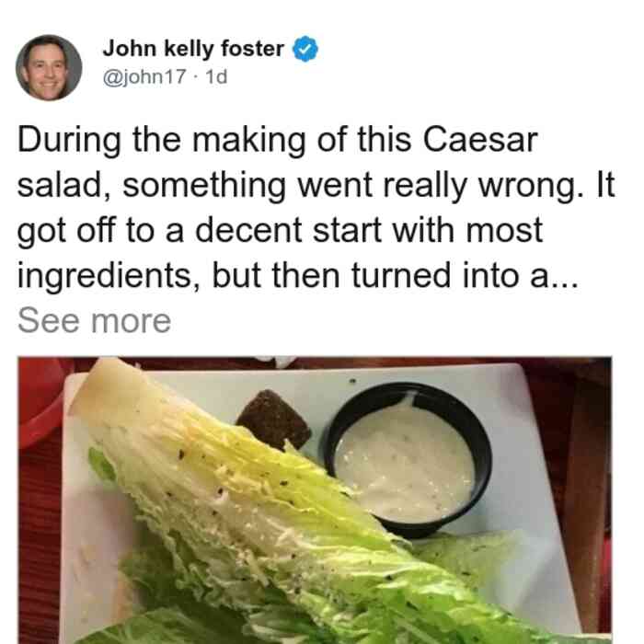
Task: Click the dark crouton in the photo
Action: (273, 420)
